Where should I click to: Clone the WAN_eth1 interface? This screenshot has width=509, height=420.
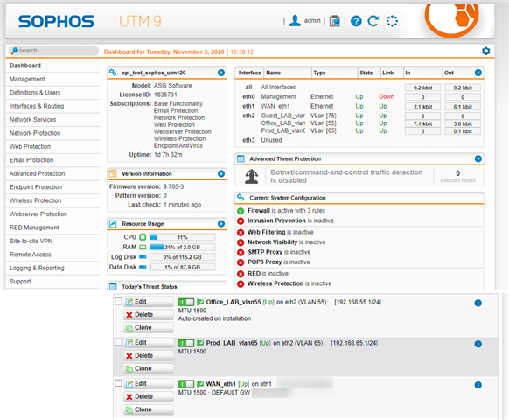coord(149,409)
